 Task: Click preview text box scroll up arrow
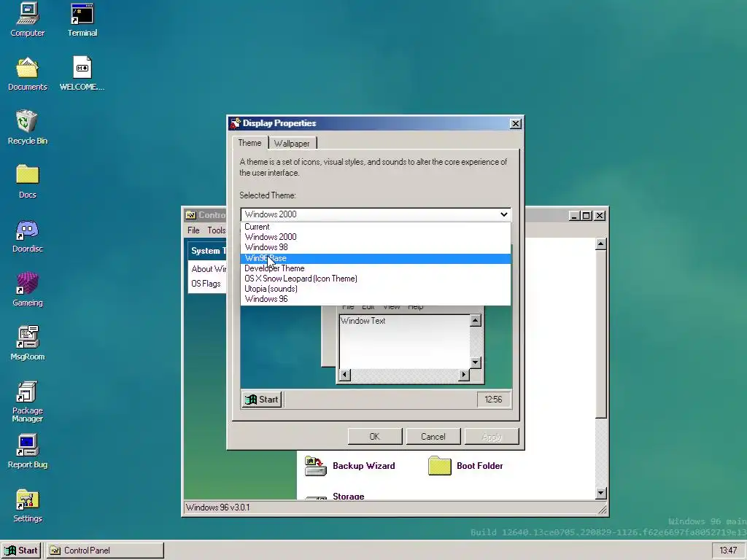coord(475,321)
